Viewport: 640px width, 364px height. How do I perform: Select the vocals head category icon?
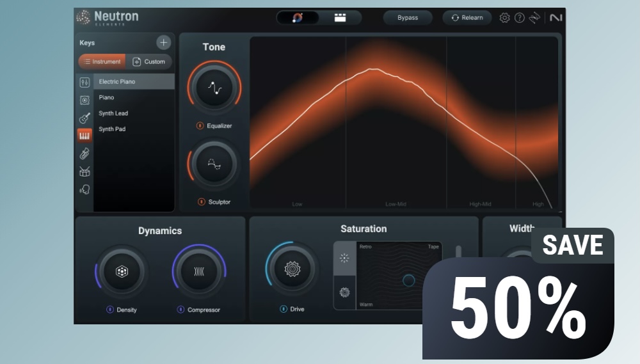coord(84,189)
